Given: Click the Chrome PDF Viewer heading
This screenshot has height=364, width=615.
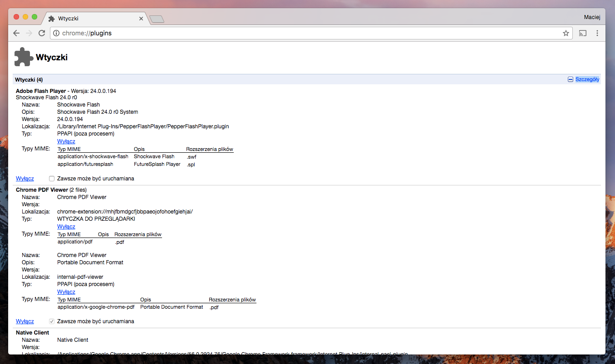Looking at the screenshot, I should click(x=42, y=190).
